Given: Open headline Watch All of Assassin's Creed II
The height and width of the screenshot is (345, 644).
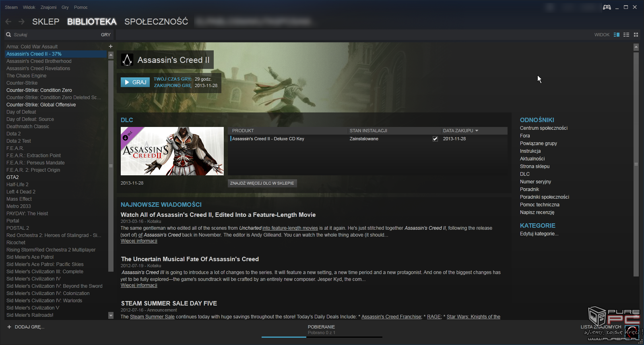Looking at the screenshot, I should [x=218, y=215].
